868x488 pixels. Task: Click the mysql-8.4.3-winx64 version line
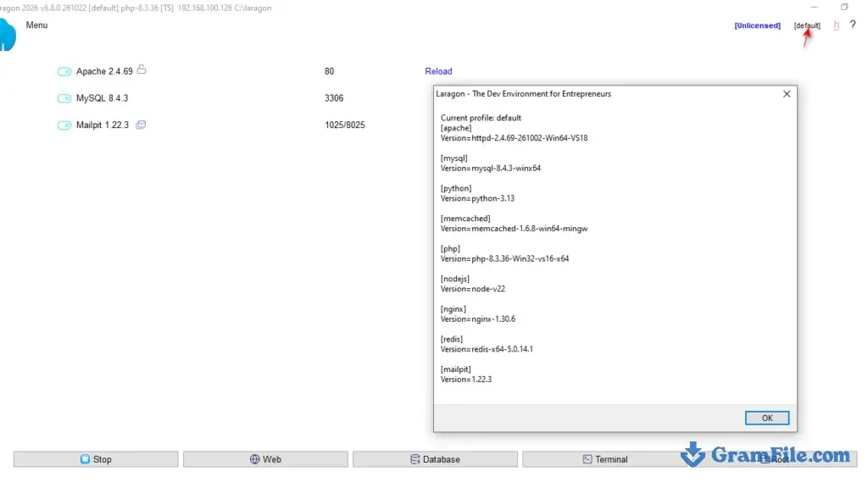(x=491, y=169)
